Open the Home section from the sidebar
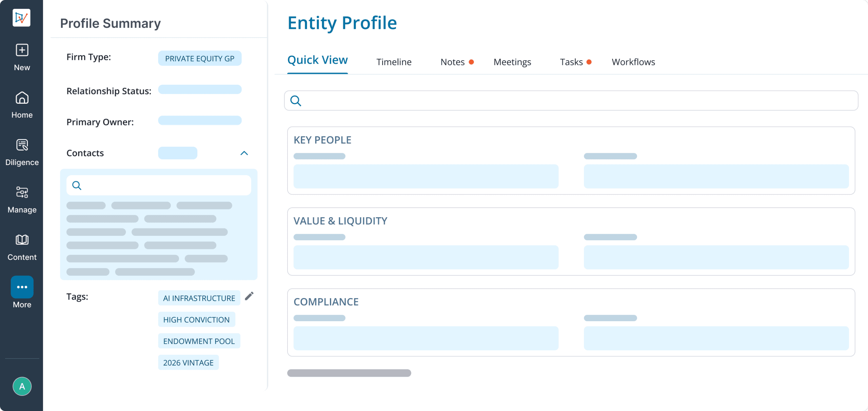The image size is (868, 411). click(x=22, y=98)
